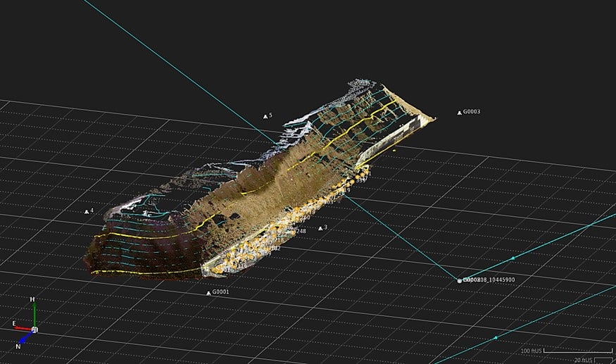Screen dimensions: 616x364
Task: Click the blue N axis of gizmo
Action: pyautogui.click(x=26, y=337)
